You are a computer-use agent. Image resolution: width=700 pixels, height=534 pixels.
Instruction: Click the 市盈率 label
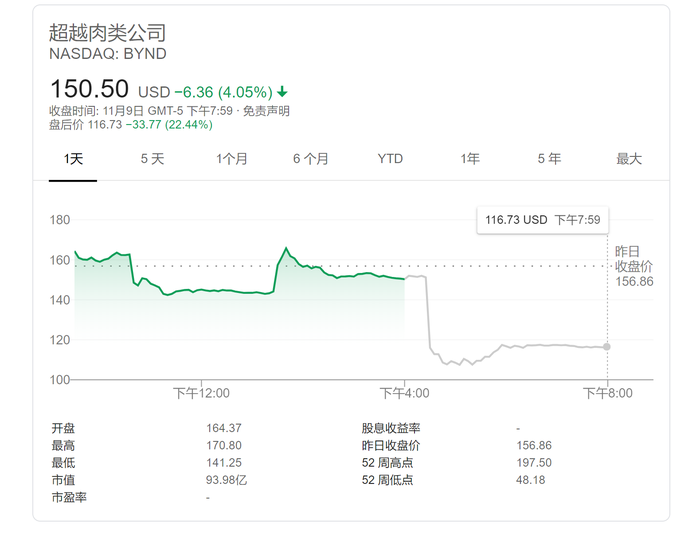coord(69,498)
